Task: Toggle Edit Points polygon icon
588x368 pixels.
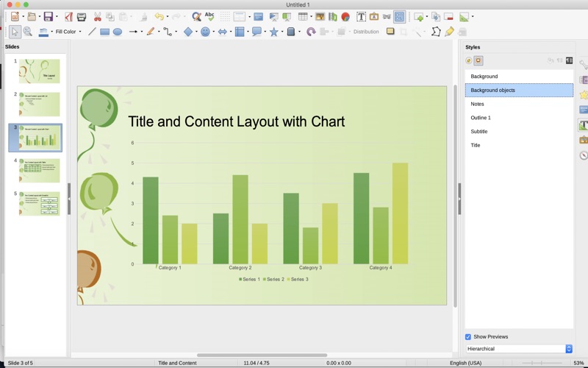Action: pyautogui.click(x=436, y=32)
